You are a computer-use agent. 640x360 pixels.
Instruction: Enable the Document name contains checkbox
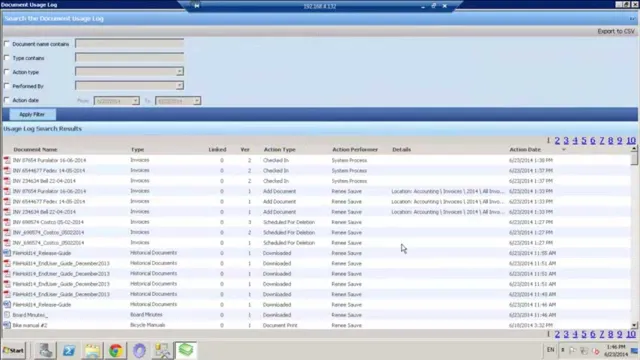tap(7, 44)
